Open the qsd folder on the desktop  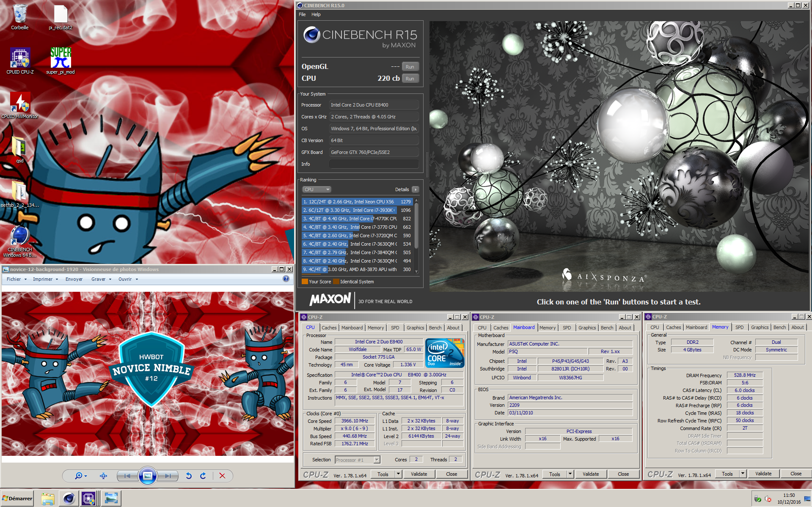[20, 149]
